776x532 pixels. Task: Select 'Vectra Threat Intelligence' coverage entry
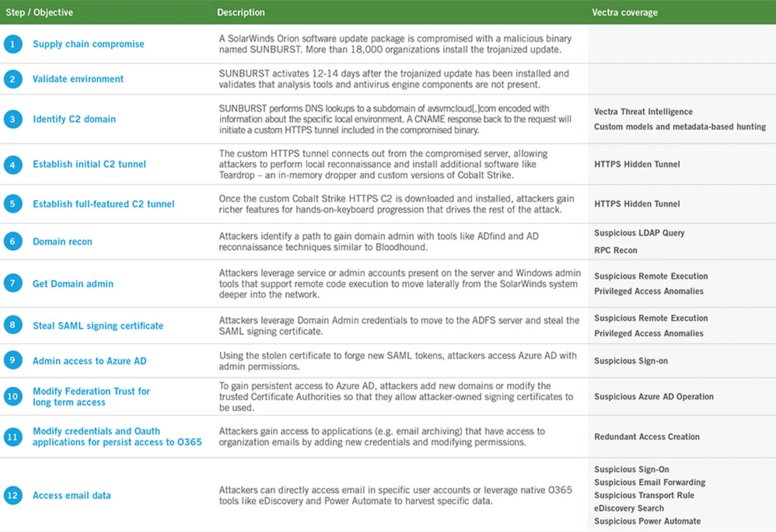click(643, 112)
